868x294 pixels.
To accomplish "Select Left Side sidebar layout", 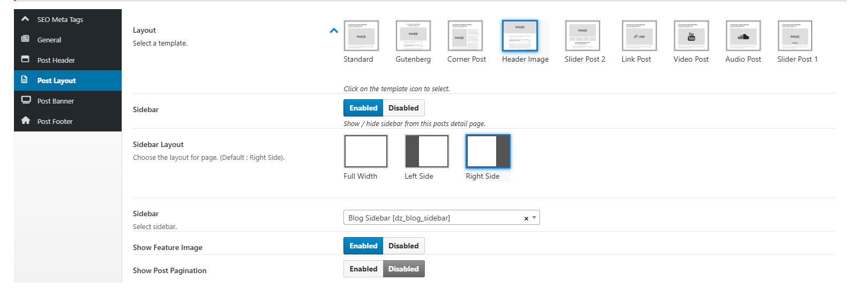I will pyautogui.click(x=426, y=151).
